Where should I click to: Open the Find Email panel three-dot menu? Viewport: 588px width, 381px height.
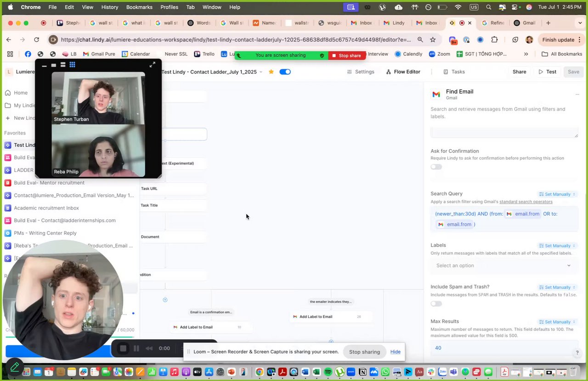coord(577,94)
